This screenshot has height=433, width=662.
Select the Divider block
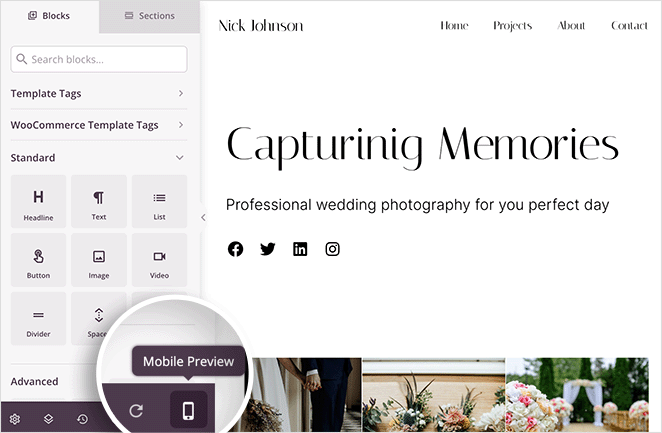[x=38, y=319]
